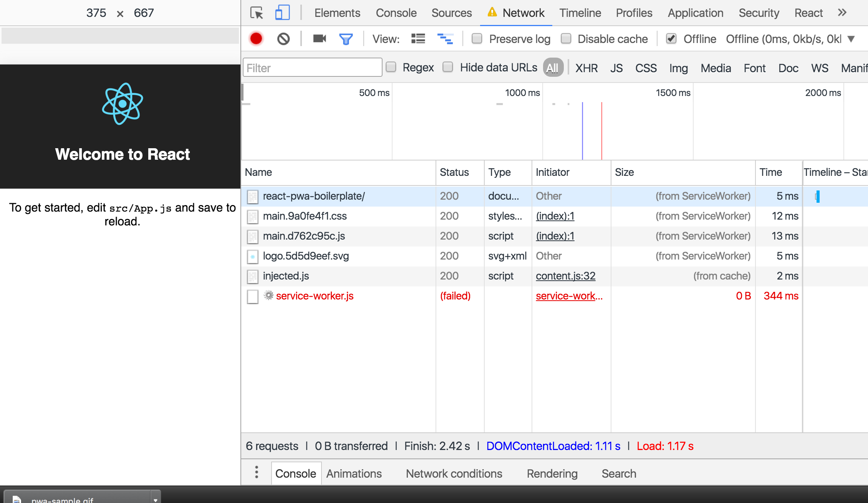Select the failed service-worker.js request

[x=554, y=296]
